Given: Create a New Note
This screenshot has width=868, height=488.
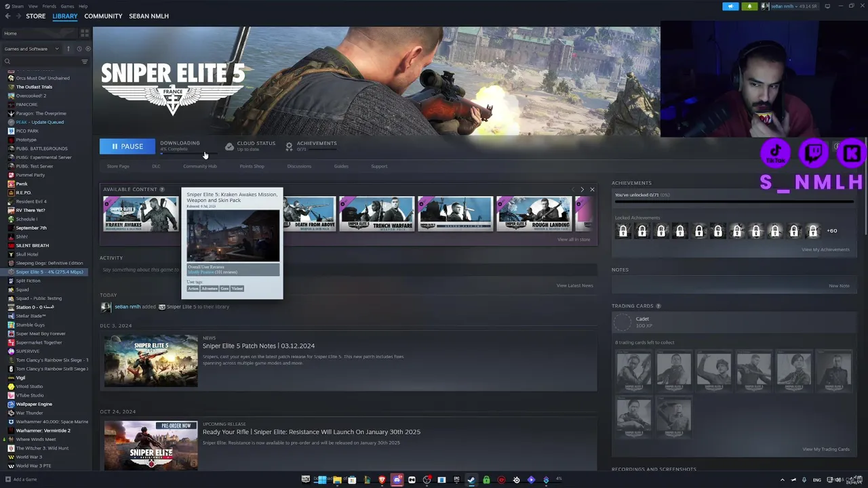Looking at the screenshot, I should (x=839, y=285).
